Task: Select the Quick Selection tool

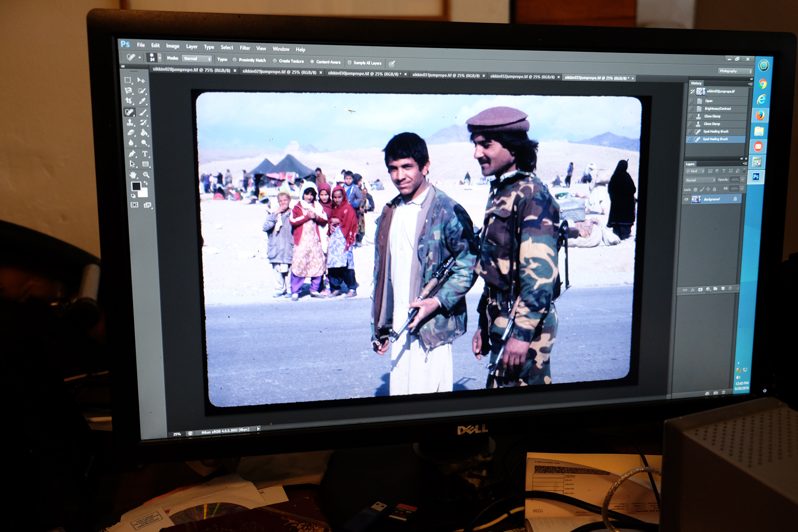Action: [142, 91]
